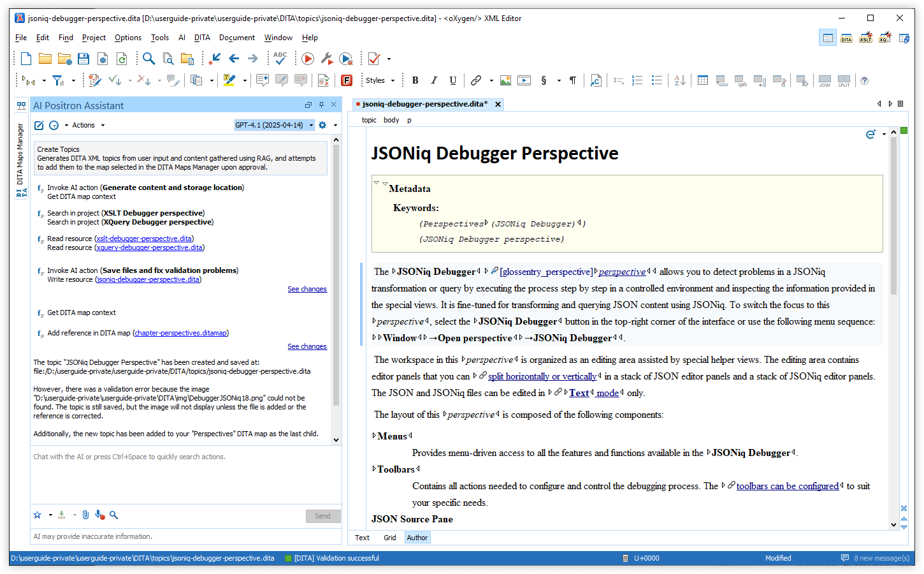Sort content with A-Z icon
Image resolution: width=924 pixels, height=574 pixels.
coord(680,80)
